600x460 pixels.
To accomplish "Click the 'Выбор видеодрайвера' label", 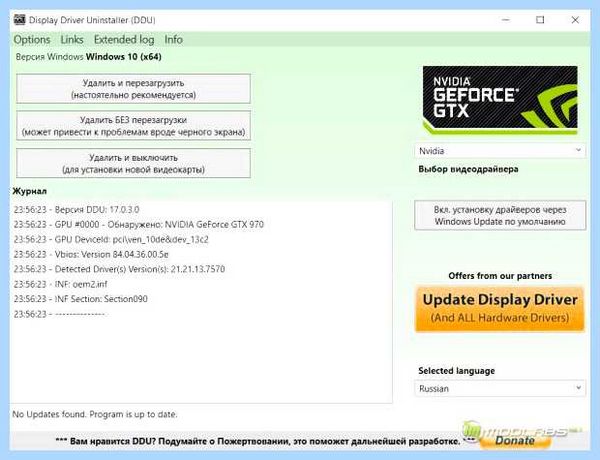I will 468,169.
